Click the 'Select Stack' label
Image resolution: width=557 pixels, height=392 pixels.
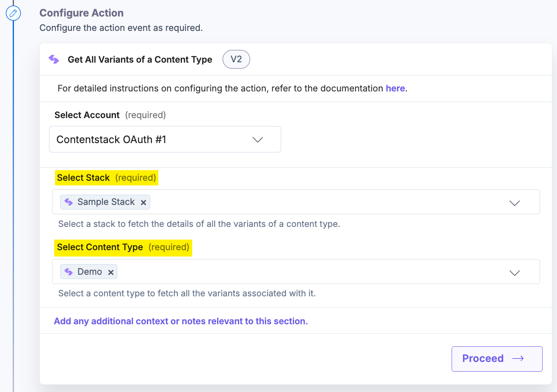click(x=83, y=178)
